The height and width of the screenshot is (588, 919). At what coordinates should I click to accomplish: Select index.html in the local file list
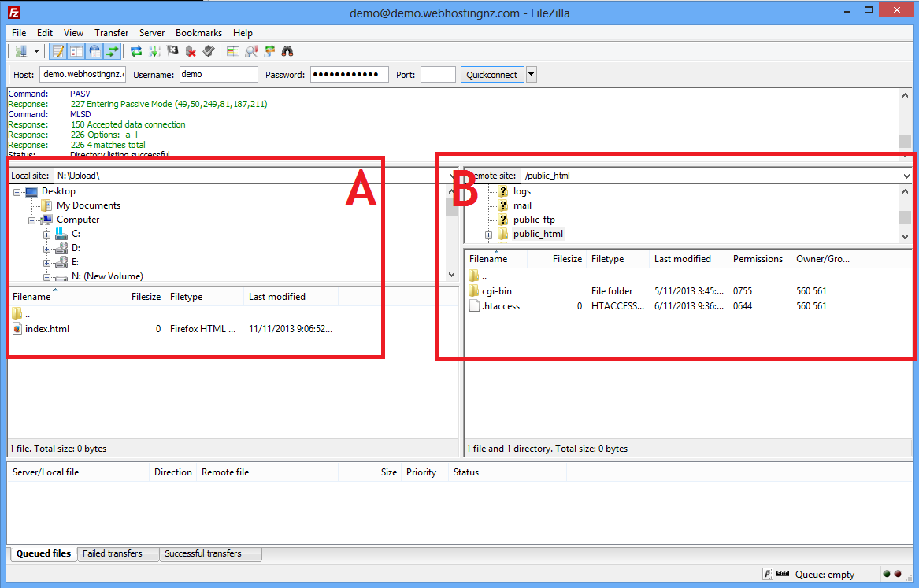click(x=47, y=329)
